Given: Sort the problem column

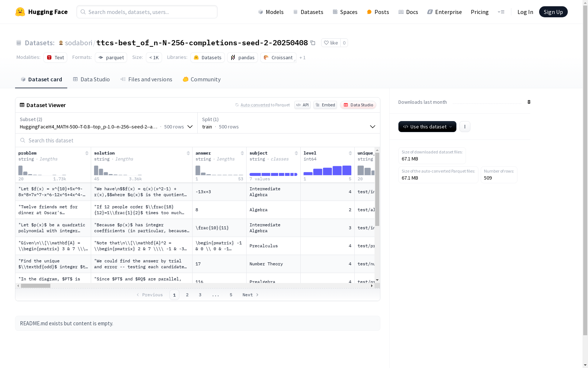Looking at the screenshot, I should point(87,153).
